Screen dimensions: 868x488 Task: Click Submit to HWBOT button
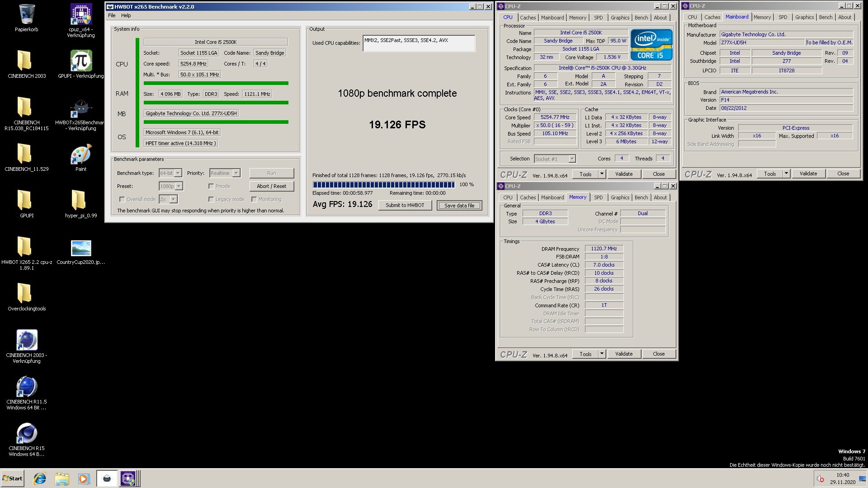pos(405,205)
